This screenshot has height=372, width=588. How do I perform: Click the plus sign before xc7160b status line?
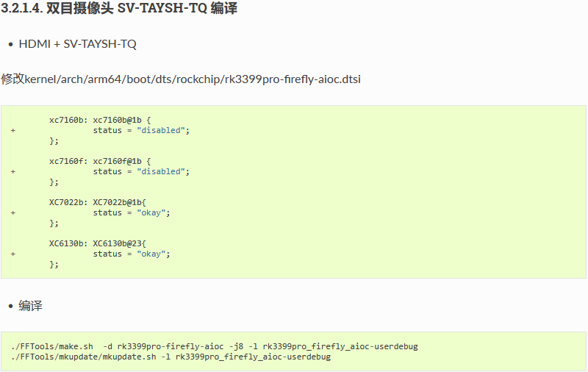[x=13, y=131]
